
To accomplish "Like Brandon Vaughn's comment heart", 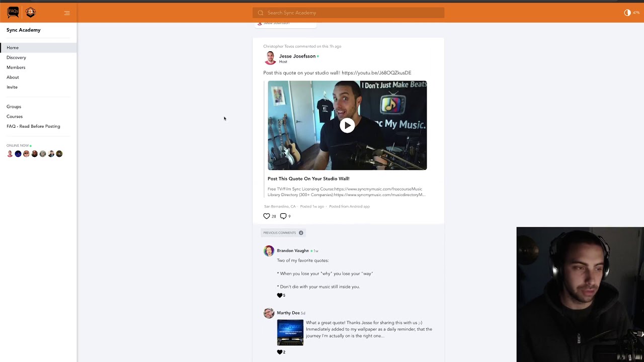I will pyautogui.click(x=280, y=295).
